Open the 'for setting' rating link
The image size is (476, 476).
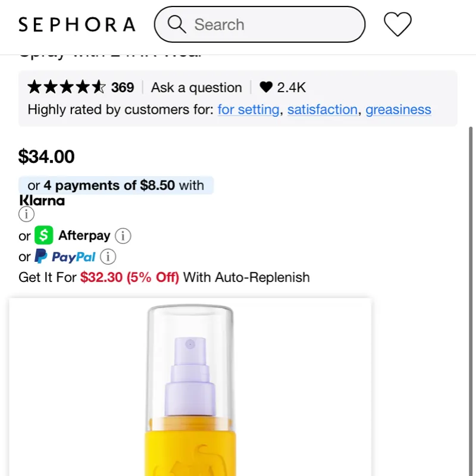coord(248,110)
